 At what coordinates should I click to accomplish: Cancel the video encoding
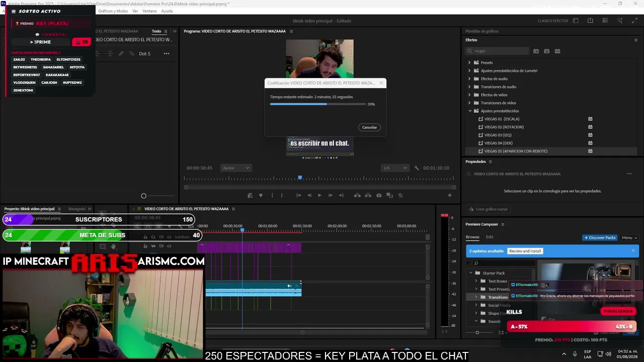[369, 127]
